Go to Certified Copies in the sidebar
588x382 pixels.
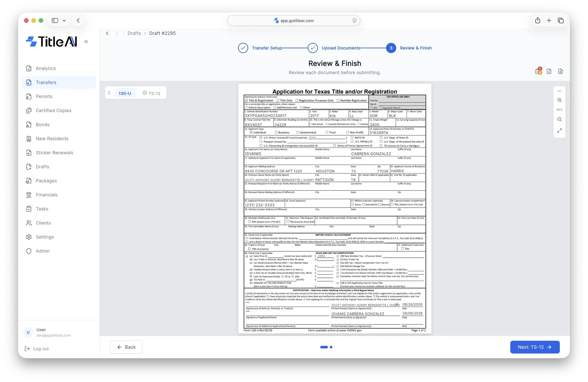59,111
